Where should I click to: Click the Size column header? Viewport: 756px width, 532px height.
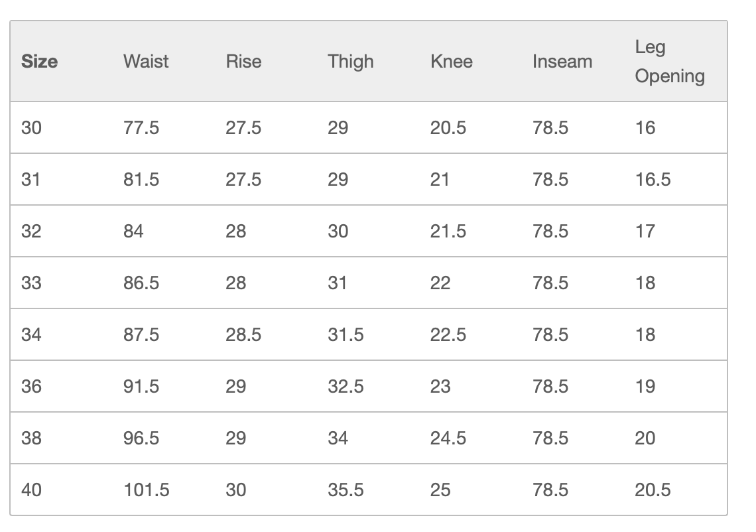(x=39, y=62)
